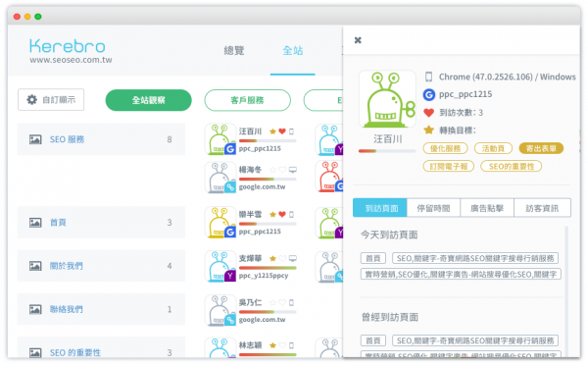Open the SEO 服務 page row
Screen dimensions: 588x365
pos(101,139)
